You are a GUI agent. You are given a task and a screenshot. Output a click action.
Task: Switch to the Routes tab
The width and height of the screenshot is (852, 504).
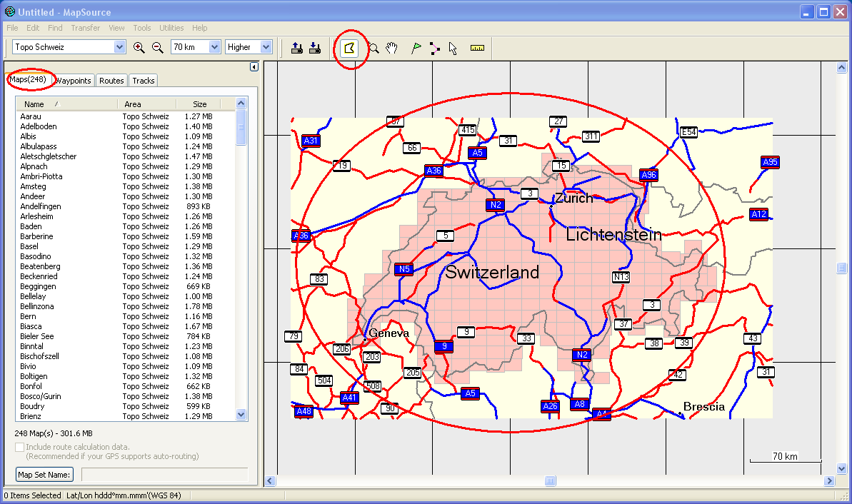(x=111, y=81)
